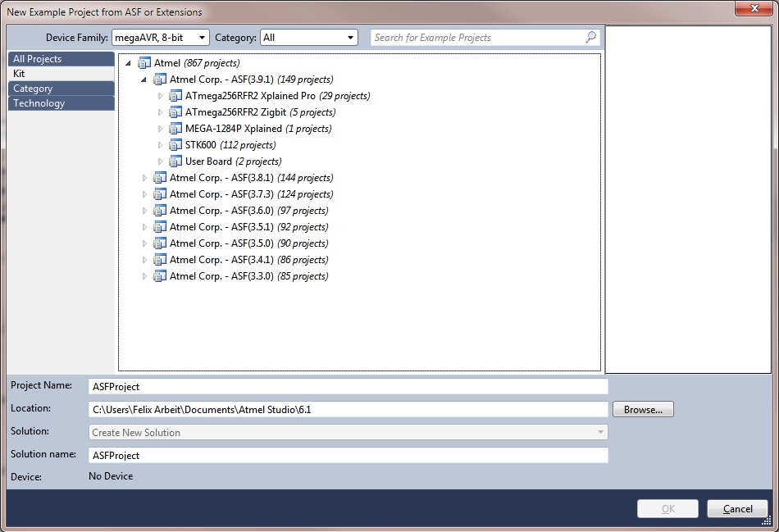779x532 pixels.
Task: Click the Location path field
Action: click(x=348, y=409)
